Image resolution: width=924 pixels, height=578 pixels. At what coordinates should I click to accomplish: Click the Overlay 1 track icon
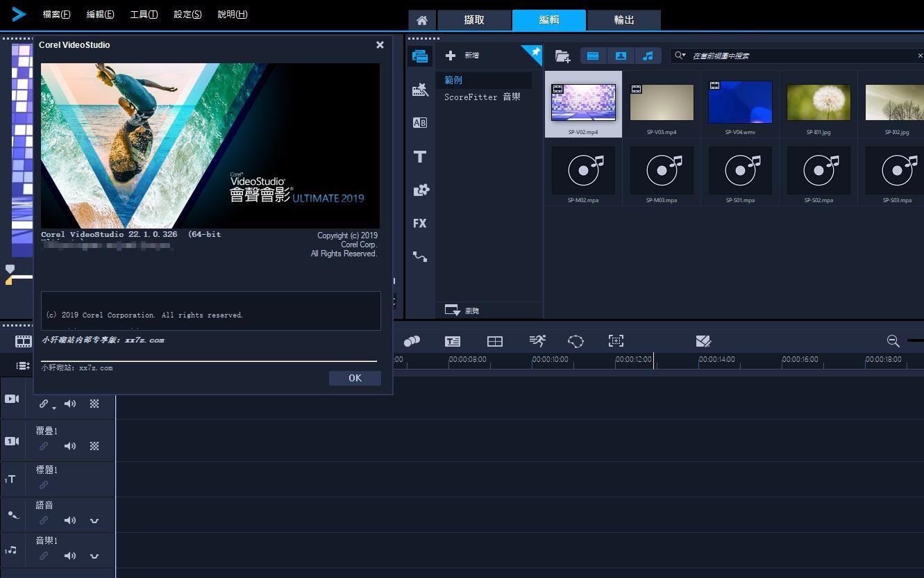click(x=12, y=441)
